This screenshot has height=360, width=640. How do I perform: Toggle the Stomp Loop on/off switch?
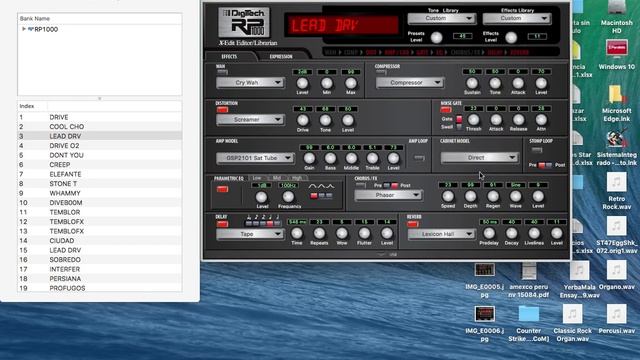537,150
